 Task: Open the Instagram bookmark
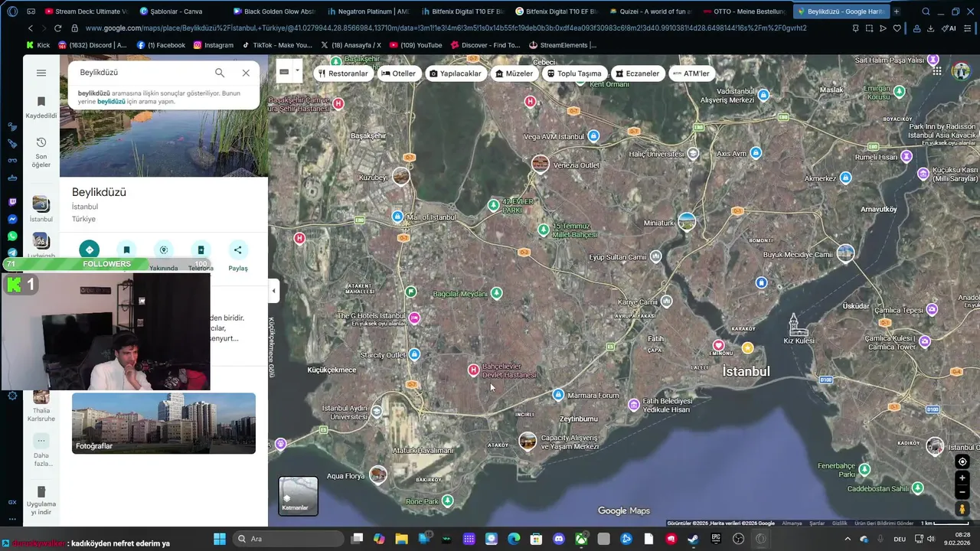213,45
